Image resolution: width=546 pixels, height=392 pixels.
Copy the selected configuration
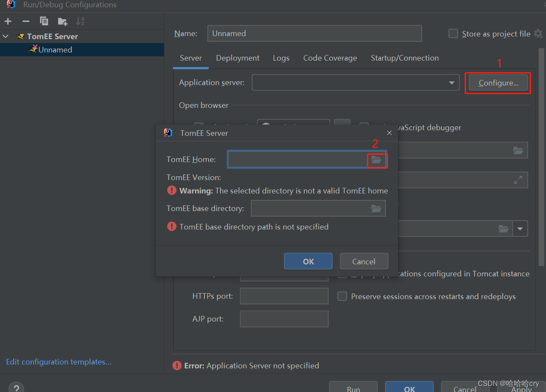44,21
